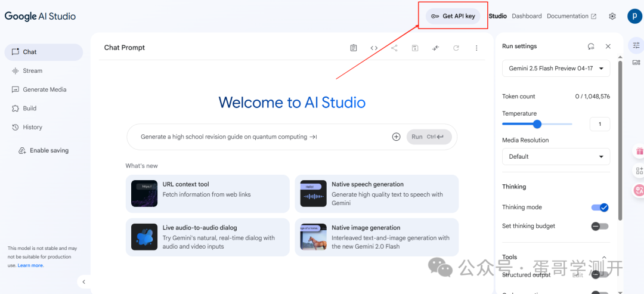Click the clear chat refresh icon
The image size is (644, 294).
pos(456,48)
